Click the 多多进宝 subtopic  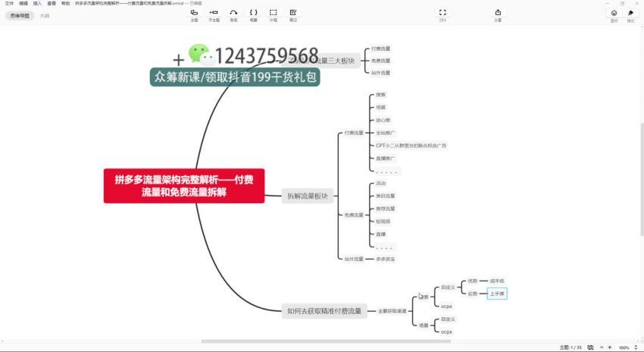tap(385, 259)
